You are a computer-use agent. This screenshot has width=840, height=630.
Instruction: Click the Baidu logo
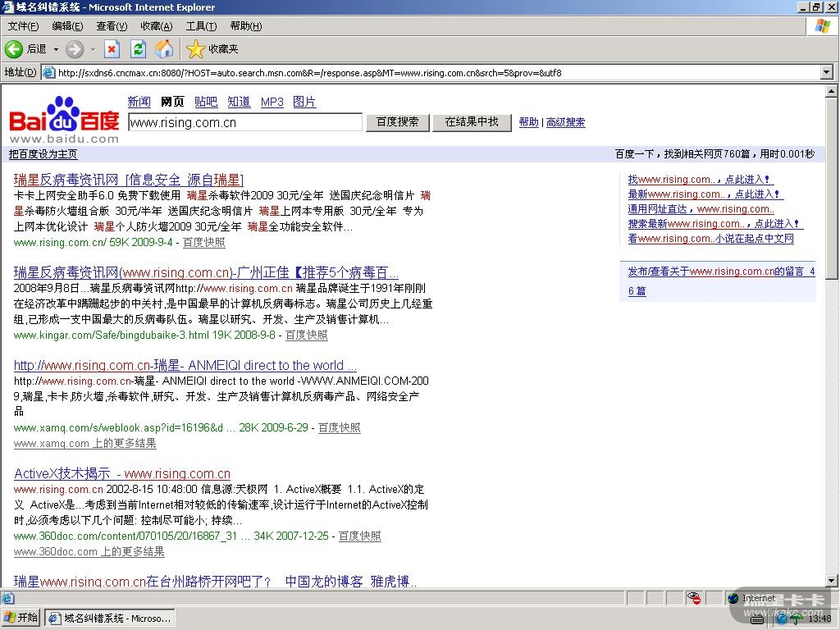click(x=64, y=119)
